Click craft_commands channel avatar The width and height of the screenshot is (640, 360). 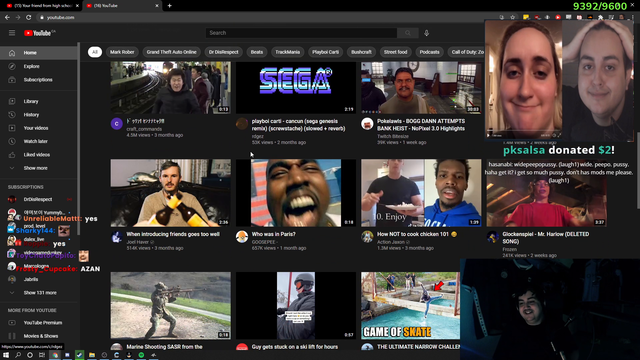(x=117, y=124)
